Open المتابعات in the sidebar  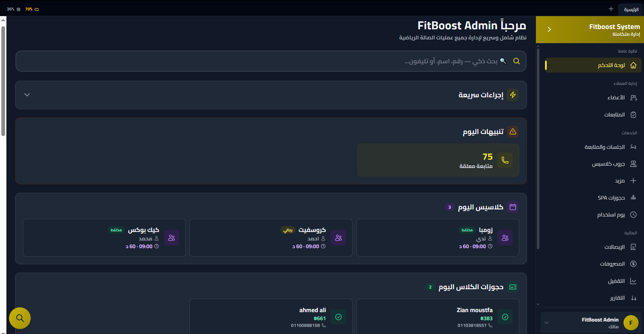[593, 115]
